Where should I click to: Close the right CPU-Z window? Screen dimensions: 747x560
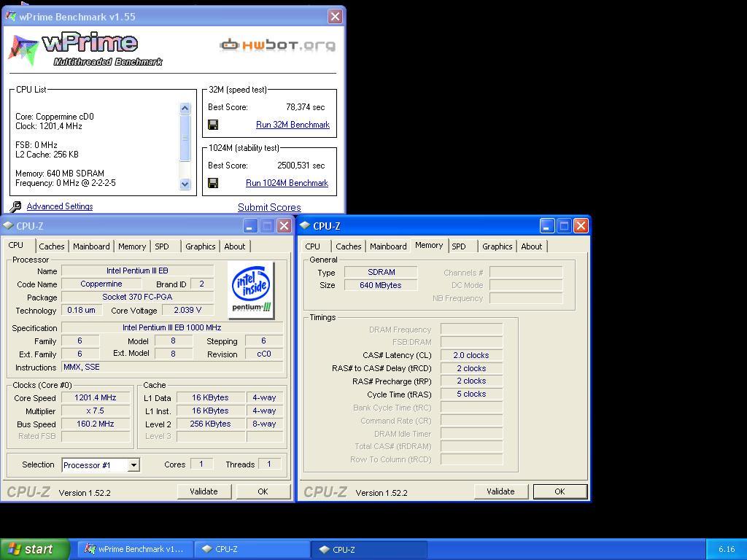tap(581, 226)
